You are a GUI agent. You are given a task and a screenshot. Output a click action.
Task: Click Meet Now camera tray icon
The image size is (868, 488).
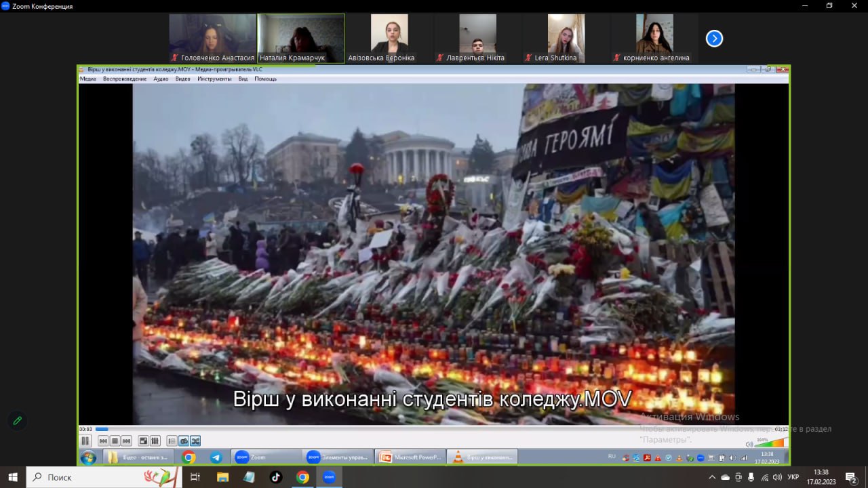(738, 477)
